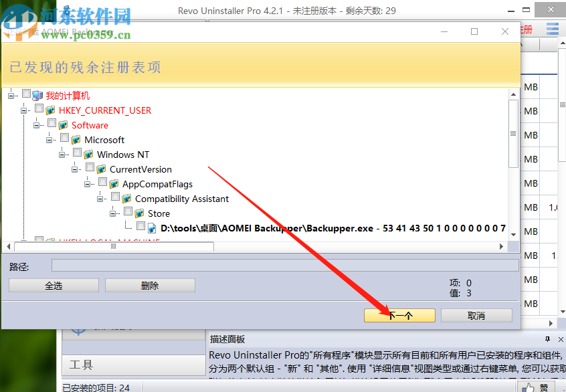Collapse the Compatibility Assistant node
The image size is (566, 392).
[x=100, y=199]
